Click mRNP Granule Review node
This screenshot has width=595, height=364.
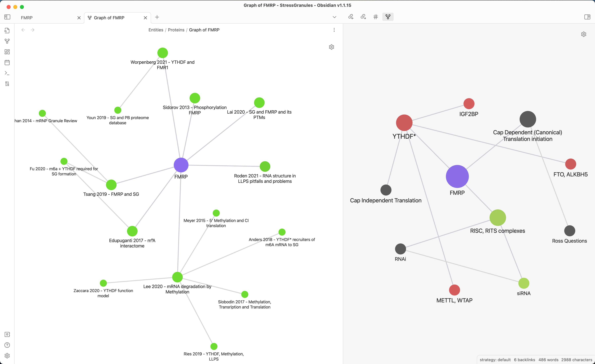coord(42,113)
